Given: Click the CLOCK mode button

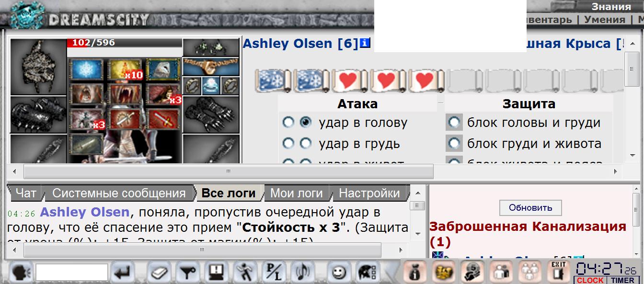Looking at the screenshot, I should (x=590, y=280).
